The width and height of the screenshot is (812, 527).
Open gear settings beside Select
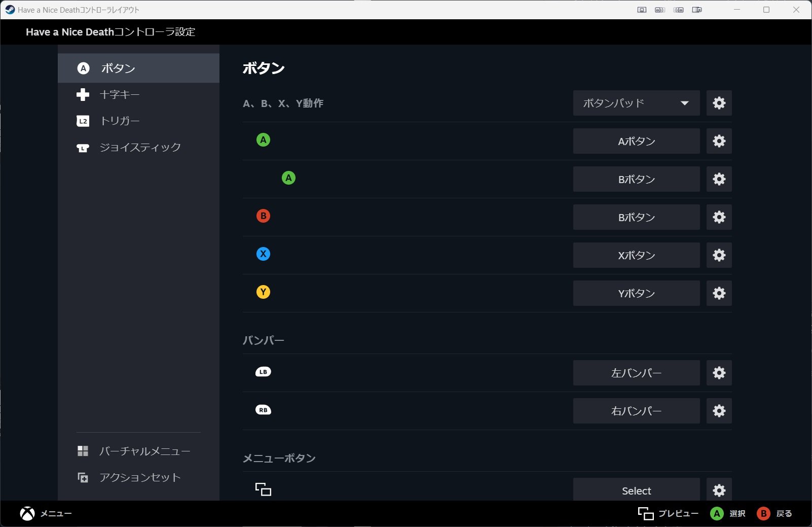(x=719, y=489)
